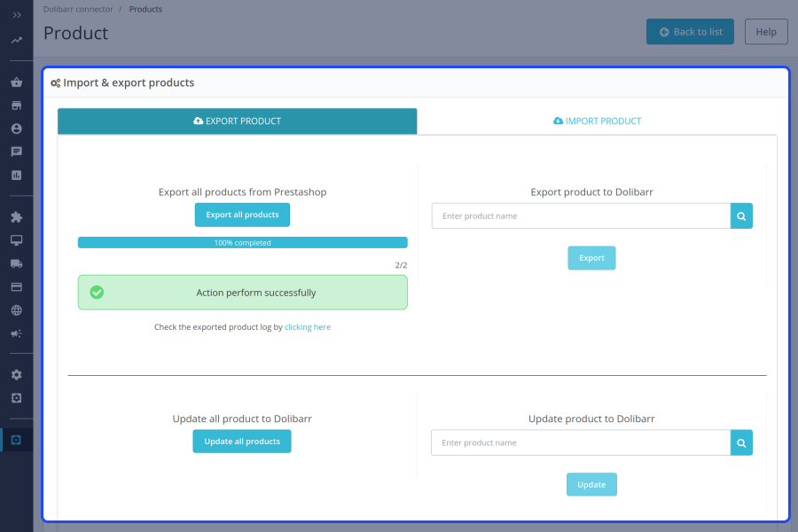798x532 pixels.
Task: Click the Update button
Action: pos(591,485)
